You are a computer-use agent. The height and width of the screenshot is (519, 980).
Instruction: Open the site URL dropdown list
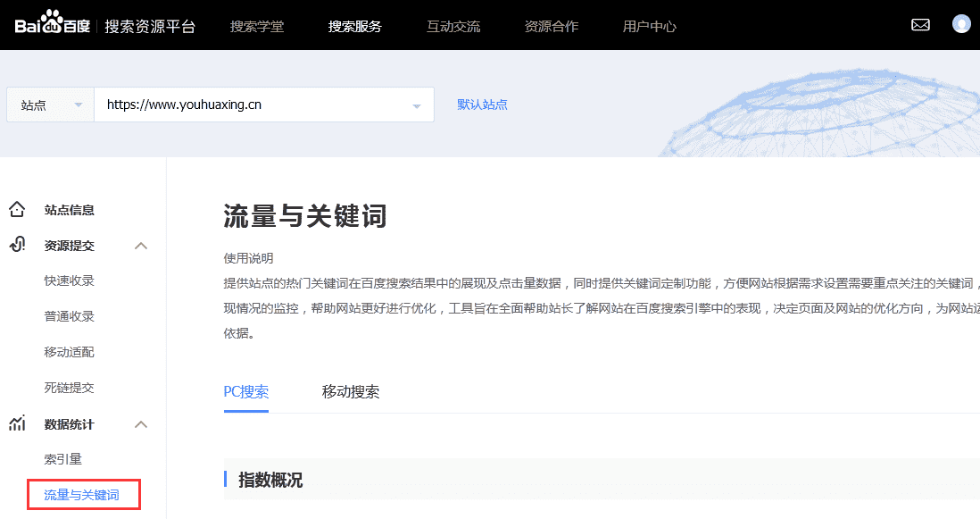pyautogui.click(x=415, y=105)
